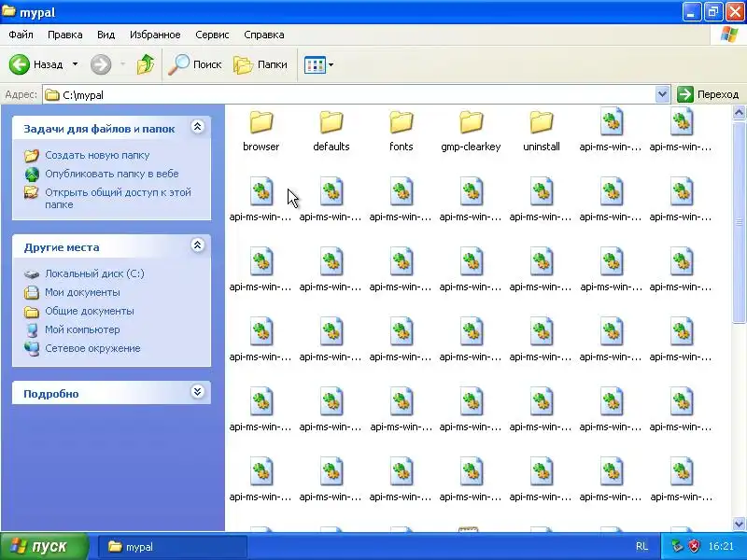Open Общие документы link
Screen dimensions: 747x560
[x=90, y=311]
